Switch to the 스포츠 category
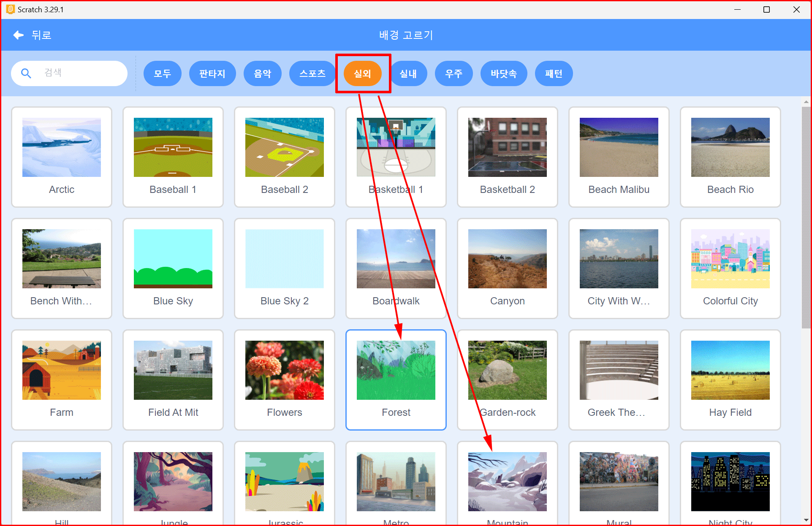Viewport: 812px width, 526px height. tap(312, 73)
